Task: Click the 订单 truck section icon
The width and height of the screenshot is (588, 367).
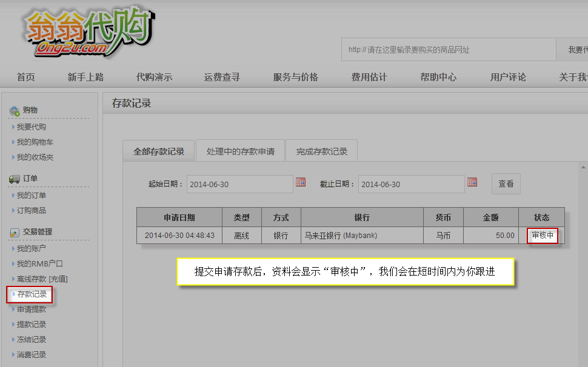Action: pos(15,179)
